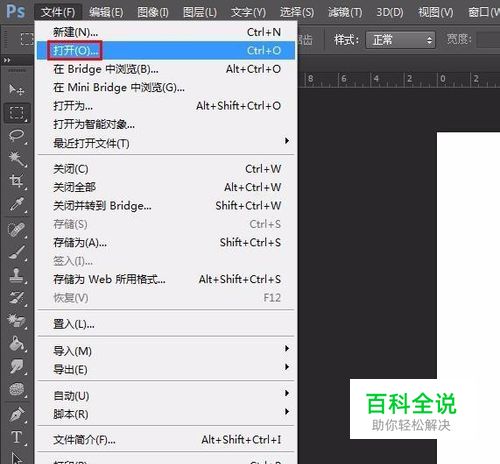Select the Crop tool
Image resolution: width=500 pixels, height=464 pixels.
16,181
